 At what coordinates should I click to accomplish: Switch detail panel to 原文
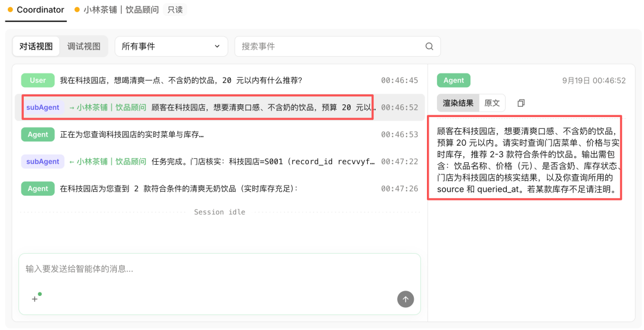[492, 103]
